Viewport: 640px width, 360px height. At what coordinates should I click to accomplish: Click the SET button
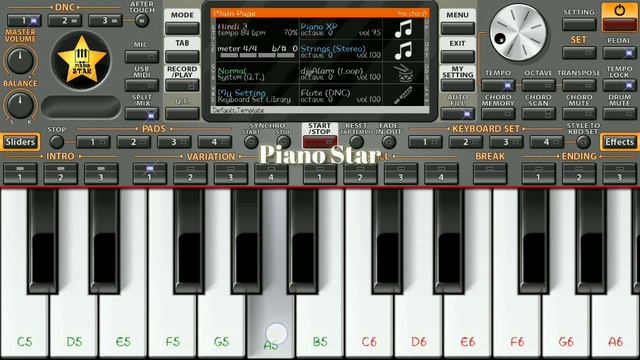579,53
